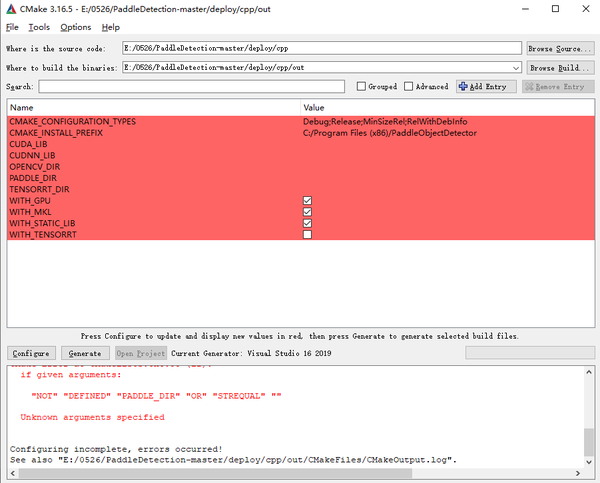This screenshot has width=600, height=483.
Task: Select the CUDA_LIB entry
Action: tap(28, 144)
